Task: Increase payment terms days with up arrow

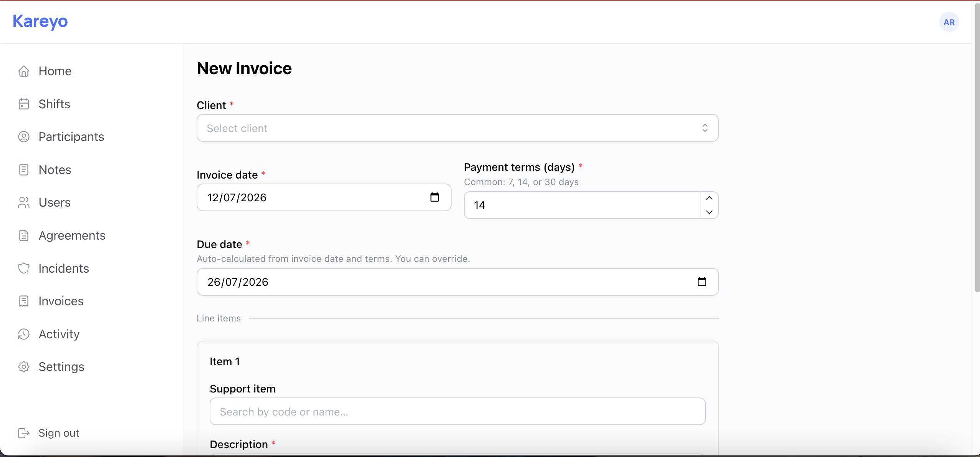Action: [709, 198]
